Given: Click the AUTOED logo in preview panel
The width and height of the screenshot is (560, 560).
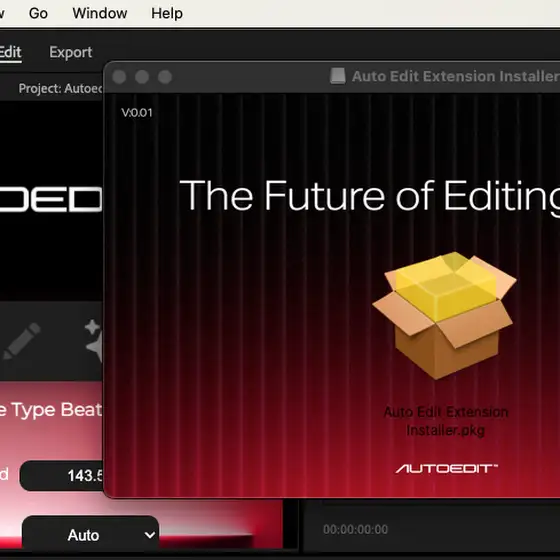Looking at the screenshot, I should tap(51, 199).
